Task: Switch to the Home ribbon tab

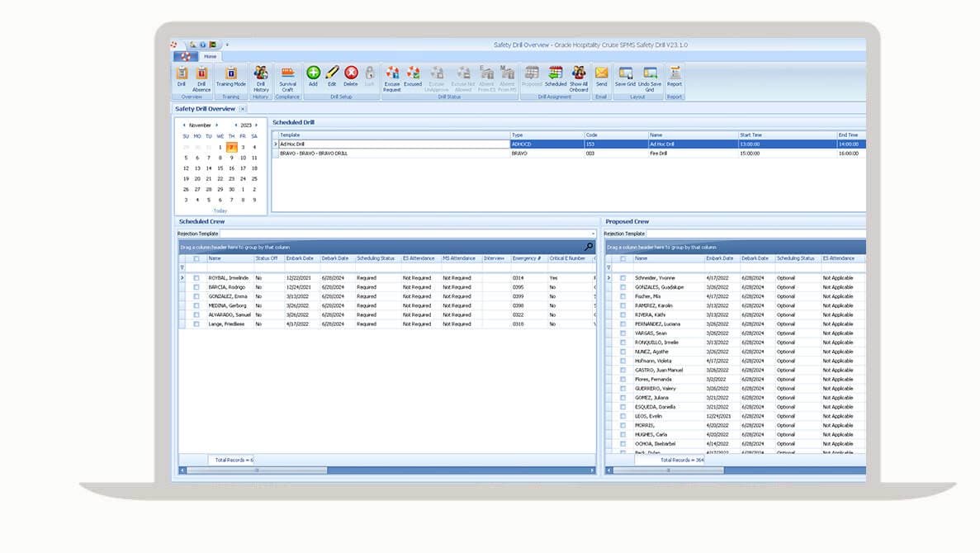Action: coord(210,57)
